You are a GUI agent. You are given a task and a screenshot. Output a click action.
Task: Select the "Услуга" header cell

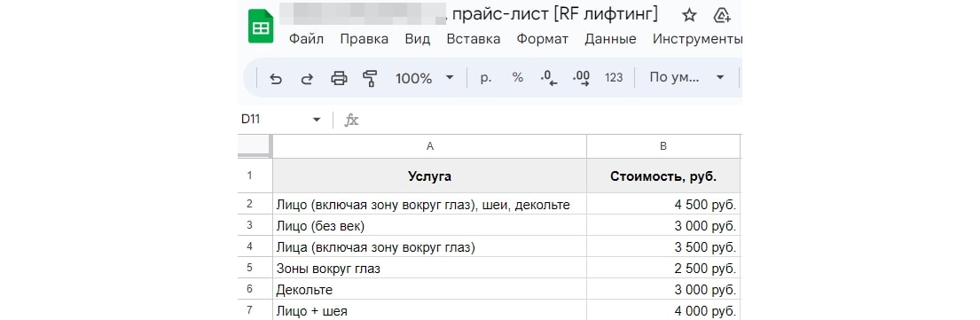tap(429, 176)
